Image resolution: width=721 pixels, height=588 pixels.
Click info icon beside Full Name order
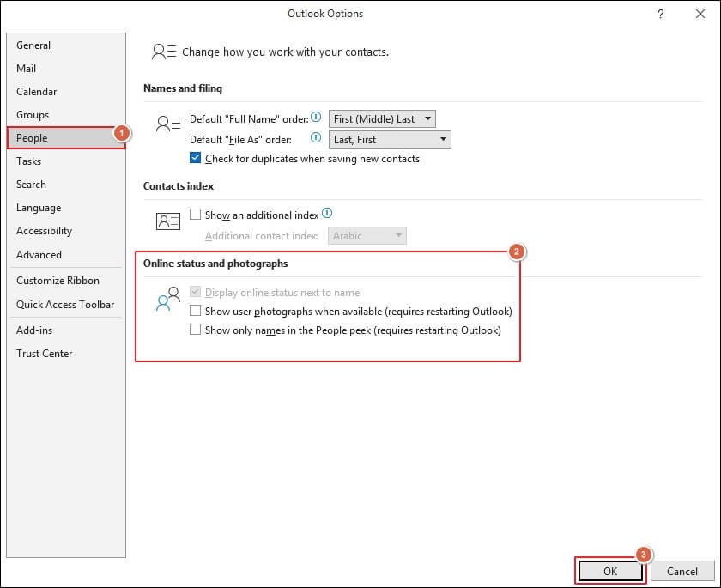316,118
